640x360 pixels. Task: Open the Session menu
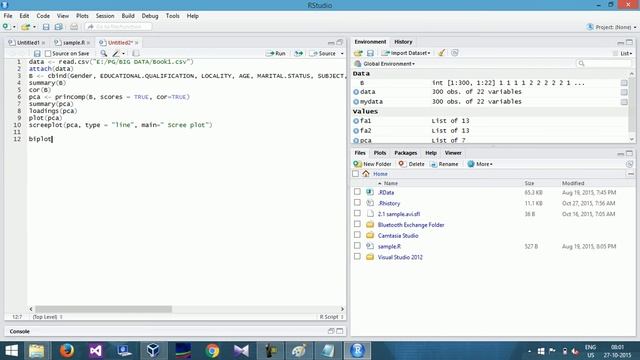105,16
